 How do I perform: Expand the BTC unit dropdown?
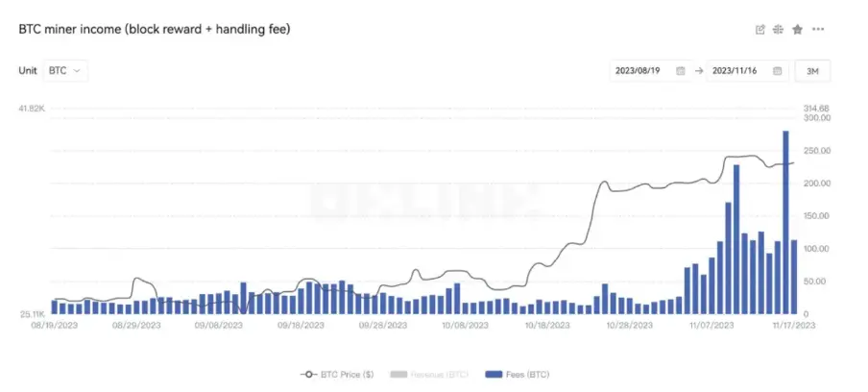pos(66,70)
